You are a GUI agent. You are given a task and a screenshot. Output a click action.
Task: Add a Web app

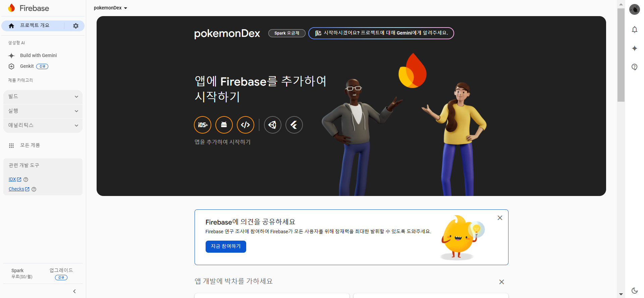246,125
